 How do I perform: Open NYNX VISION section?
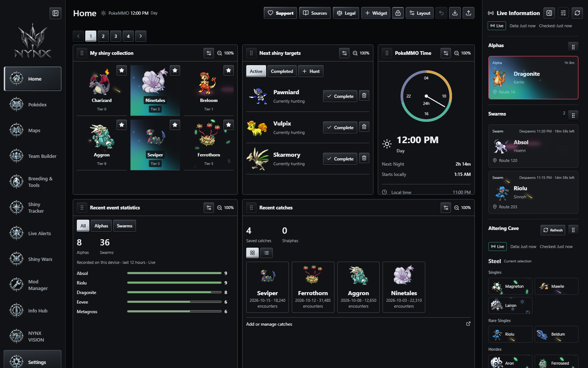click(32, 336)
